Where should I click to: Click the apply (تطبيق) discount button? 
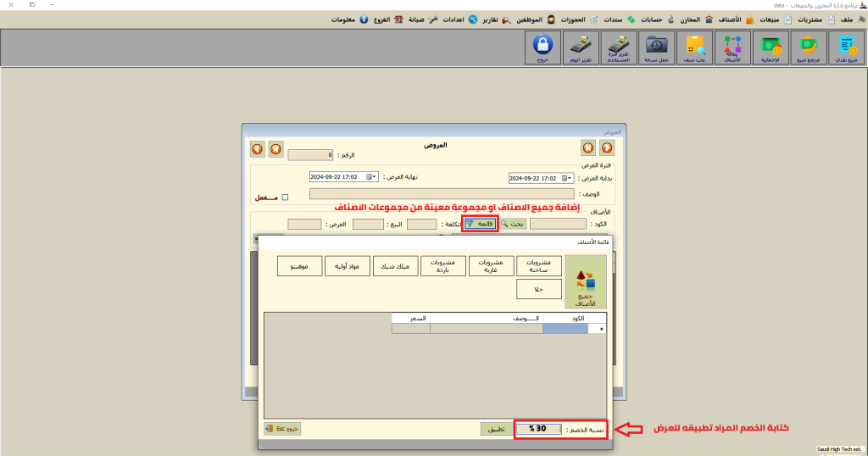(x=496, y=429)
